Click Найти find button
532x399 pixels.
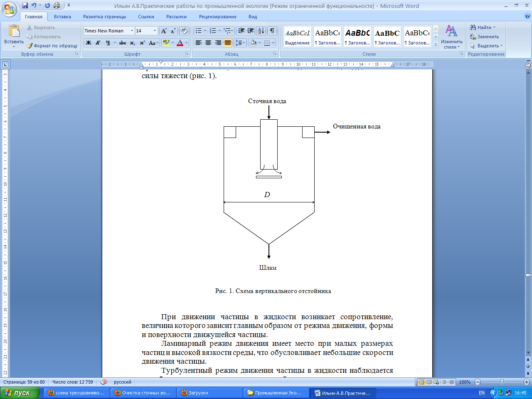(483, 27)
